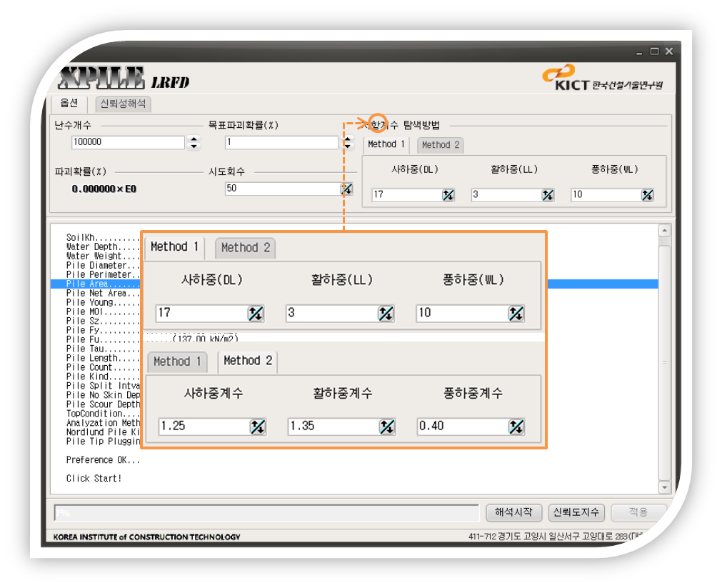722x588 pixels.
Task: Select the Water Weight row
Action: click(102, 256)
